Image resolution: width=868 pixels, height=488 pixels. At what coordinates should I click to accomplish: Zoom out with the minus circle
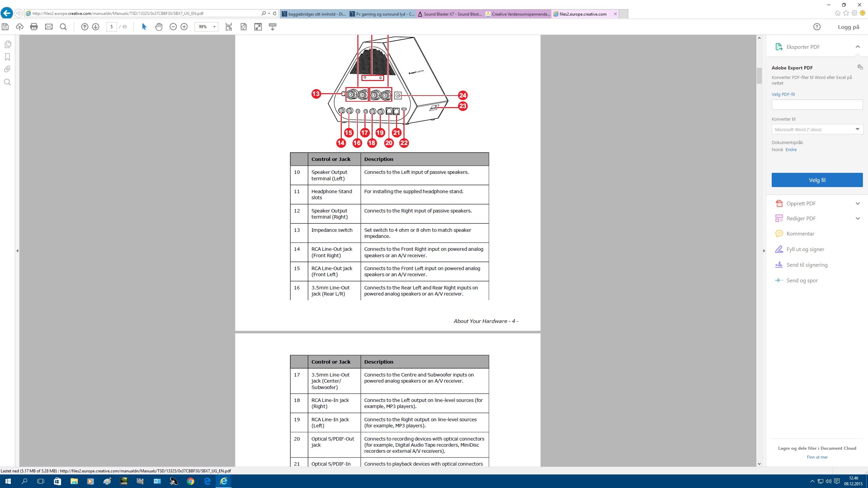pyautogui.click(x=173, y=27)
